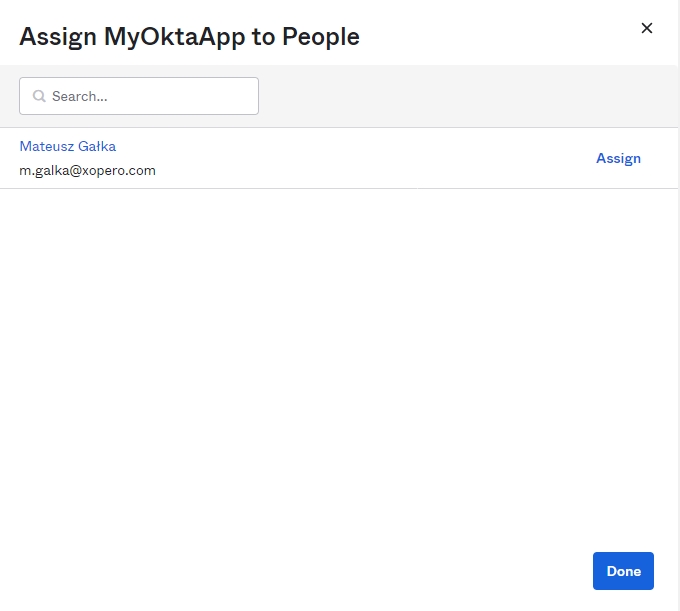Click the lens icon inside the search box
Viewport: 680px width, 611px height.
click(x=39, y=97)
